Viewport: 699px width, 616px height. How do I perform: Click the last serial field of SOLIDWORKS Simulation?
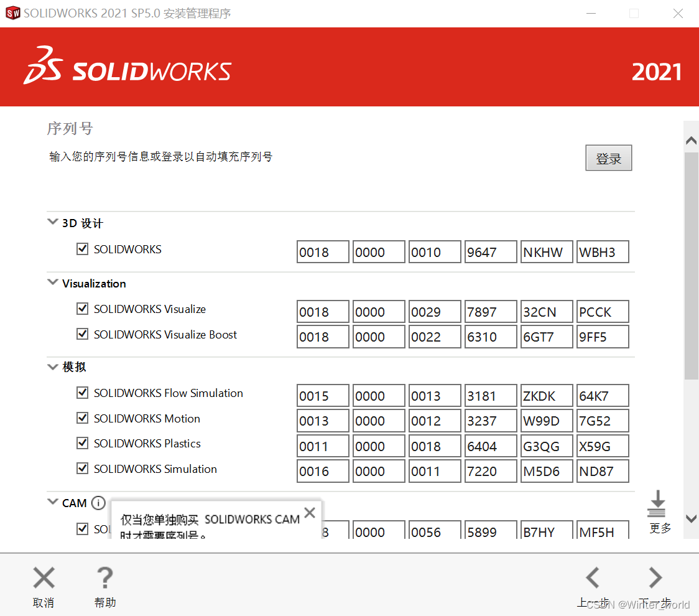point(602,471)
